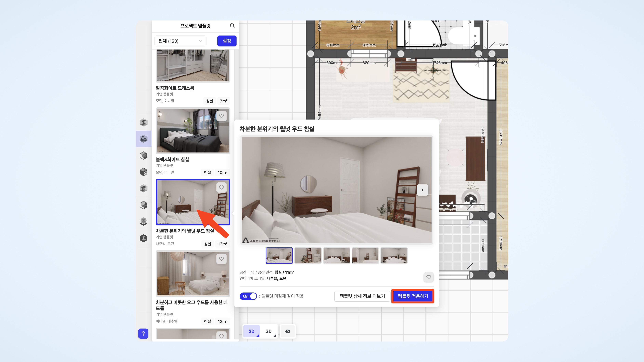
Task: Click the 템플릿 적용하기 button
Action: point(413,296)
